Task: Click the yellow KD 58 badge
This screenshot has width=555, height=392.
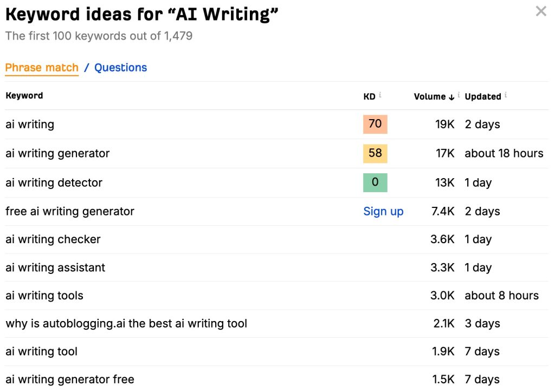Action: point(375,153)
